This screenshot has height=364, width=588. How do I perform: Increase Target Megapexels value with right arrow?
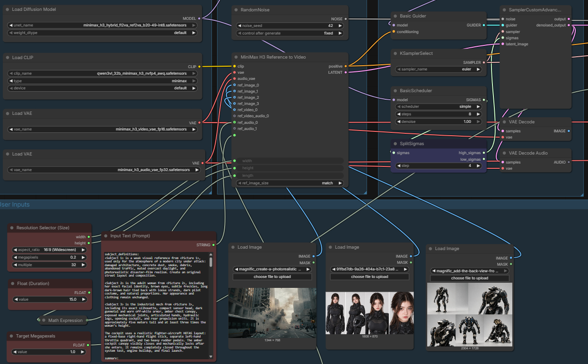coord(83,352)
